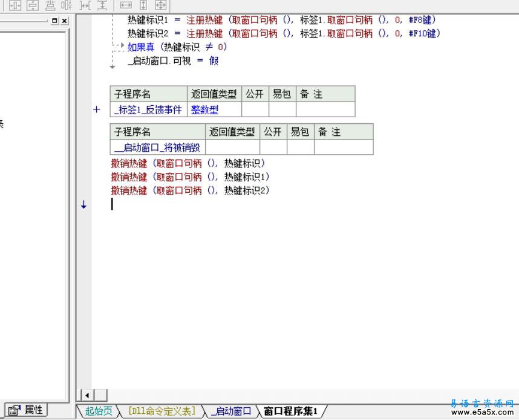This screenshot has height=420, width=519.
Task: Click the equal horizontal spacing toolbar icon
Action: (x=85, y=5)
